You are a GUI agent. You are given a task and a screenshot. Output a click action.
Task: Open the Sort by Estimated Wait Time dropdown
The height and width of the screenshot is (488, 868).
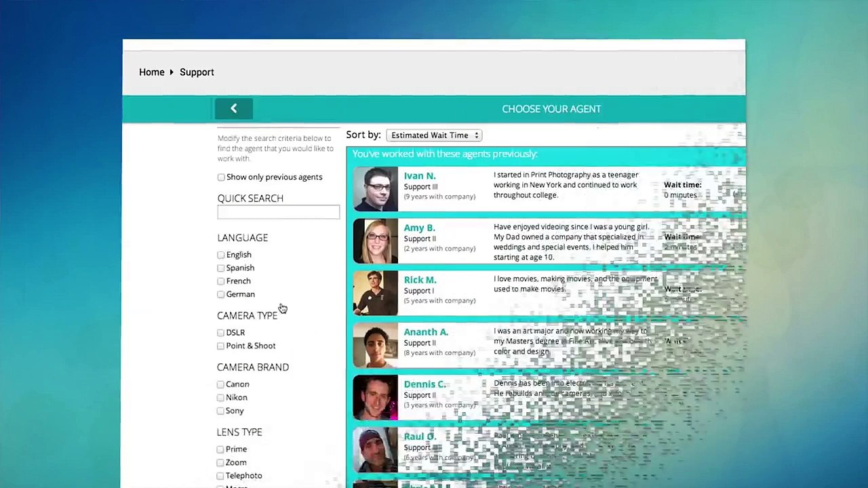tap(434, 136)
